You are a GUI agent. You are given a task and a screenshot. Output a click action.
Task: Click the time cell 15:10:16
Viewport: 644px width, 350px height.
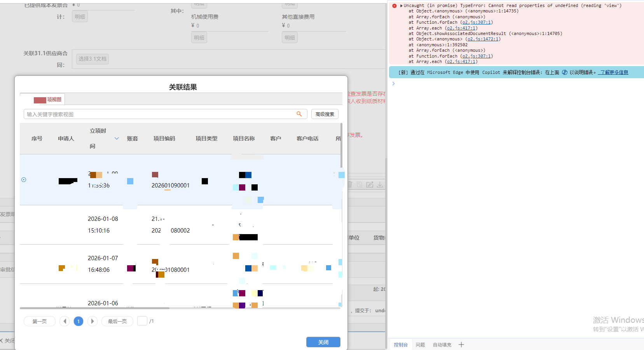99,231
